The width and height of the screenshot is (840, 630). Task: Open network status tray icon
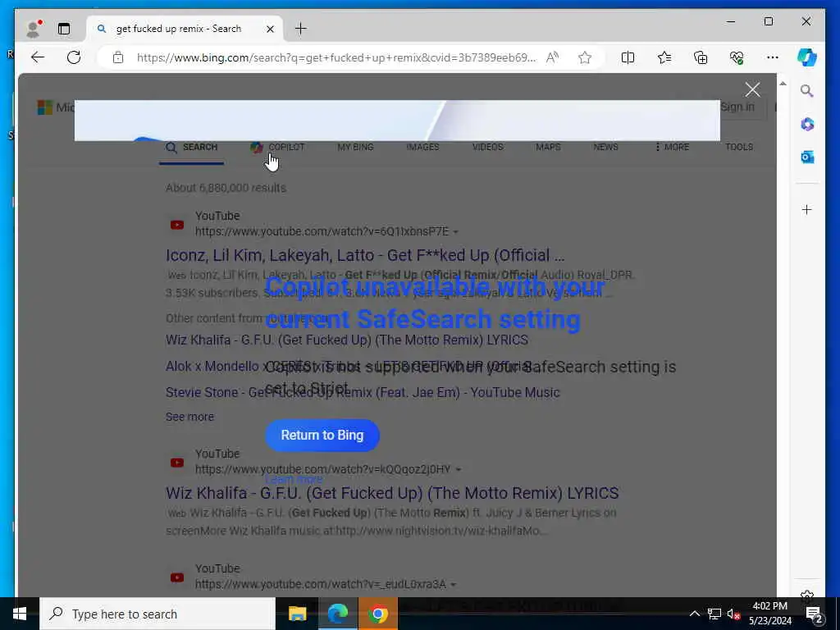click(x=714, y=614)
